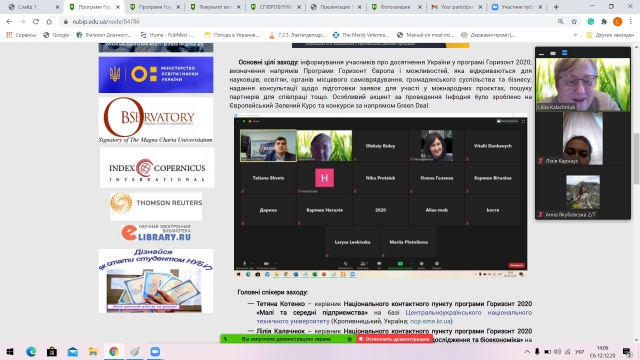
Task: Open the ncp-sme.kr.ua link
Action: tap(430, 321)
